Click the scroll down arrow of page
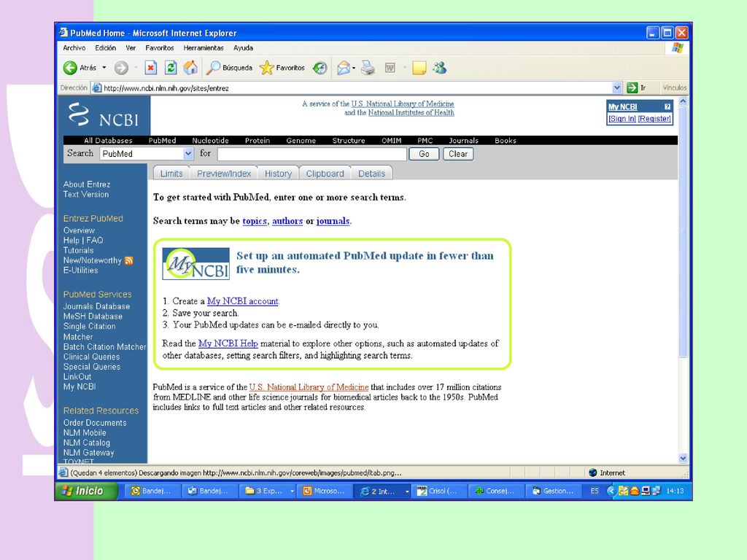The width and height of the screenshot is (747, 560). pos(683,458)
